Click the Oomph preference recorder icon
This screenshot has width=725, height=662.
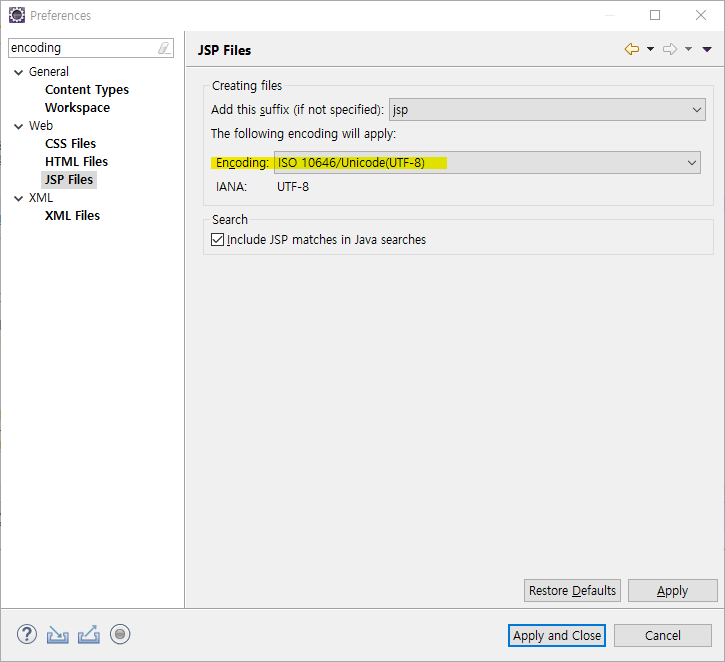click(120, 634)
